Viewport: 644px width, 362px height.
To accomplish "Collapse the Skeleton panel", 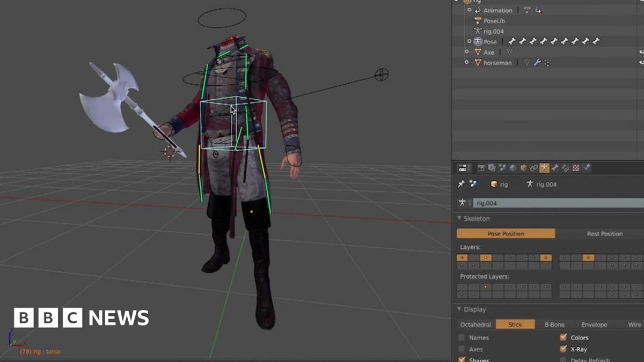I will point(459,218).
